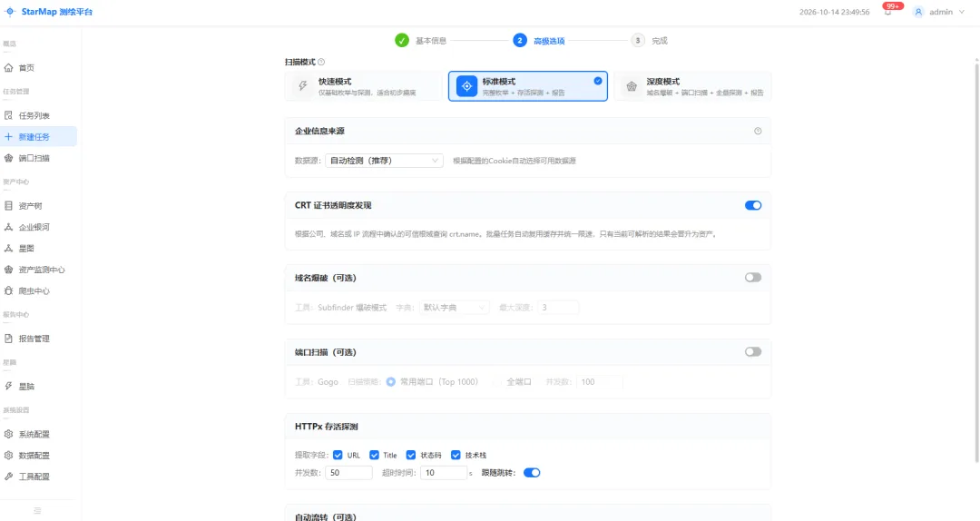Click the 系统配置 gear icon

(9, 434)
